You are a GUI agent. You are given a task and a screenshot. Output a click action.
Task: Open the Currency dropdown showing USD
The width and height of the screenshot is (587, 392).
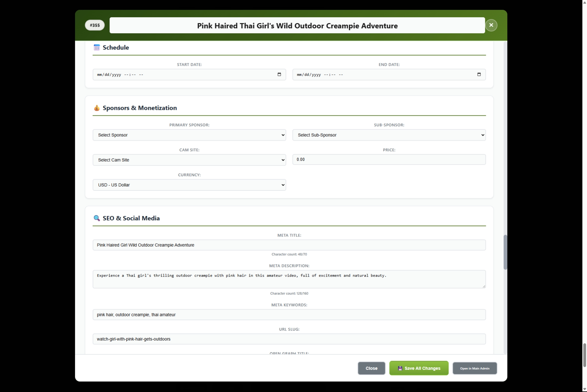(189, 185)
